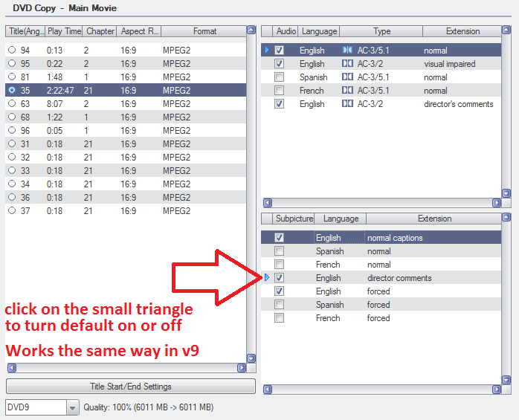The height and width of the screenshot is (420, 519).
Task: Enable the French AC-3/5.1 audio track
Action: click(x=279, y=91)
